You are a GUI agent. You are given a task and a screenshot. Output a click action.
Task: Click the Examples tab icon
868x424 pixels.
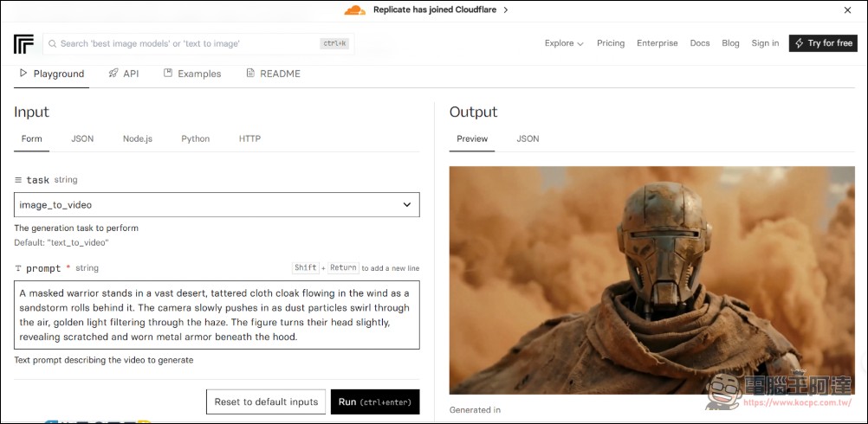168,74
